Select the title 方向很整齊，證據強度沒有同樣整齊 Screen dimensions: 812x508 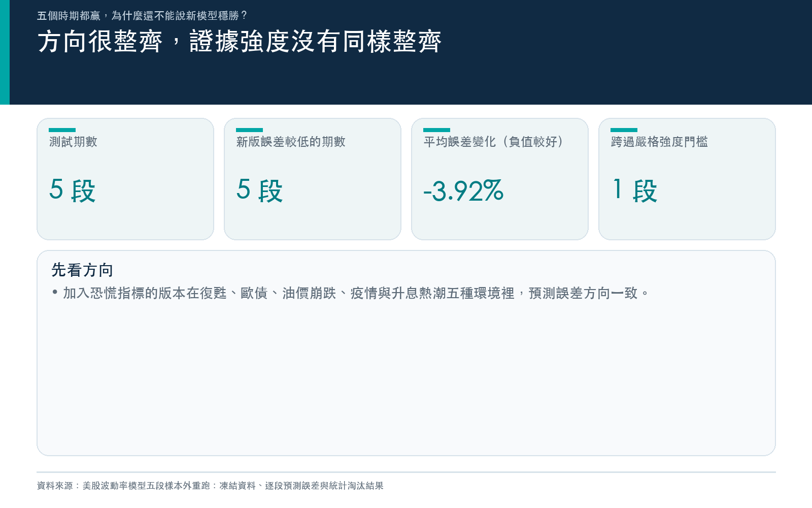point(240,42)
